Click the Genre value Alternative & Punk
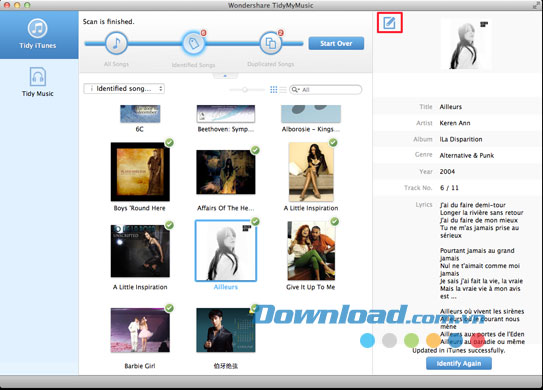The width and height of the screenshot is (543, 390). 466,156
